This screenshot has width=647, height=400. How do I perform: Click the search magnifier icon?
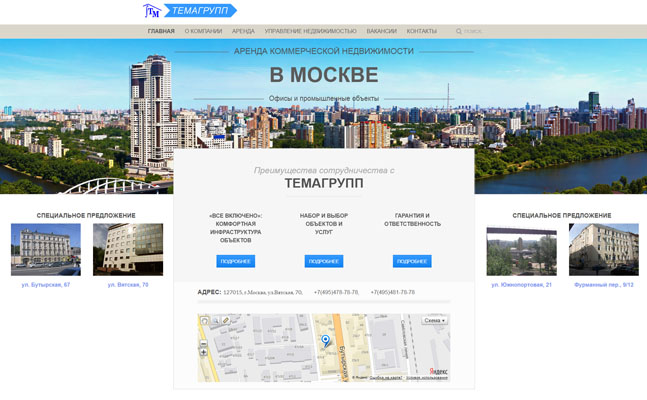click(x=458, y=31)
